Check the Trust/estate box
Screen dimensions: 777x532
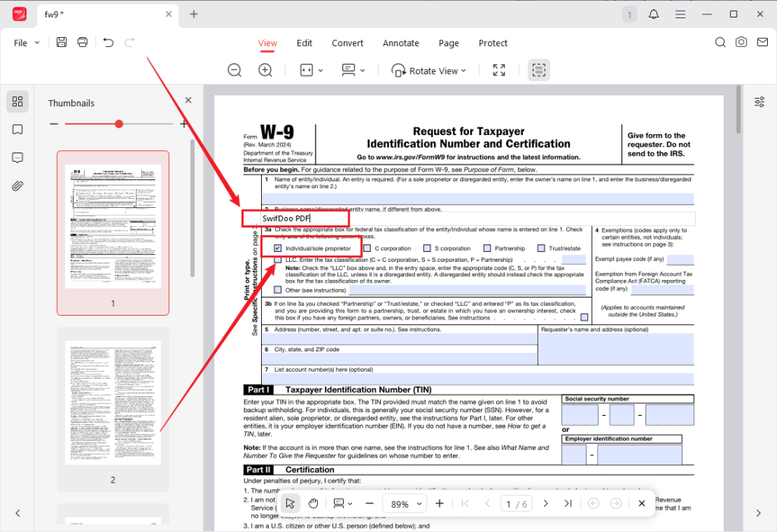tap(541, 248)
